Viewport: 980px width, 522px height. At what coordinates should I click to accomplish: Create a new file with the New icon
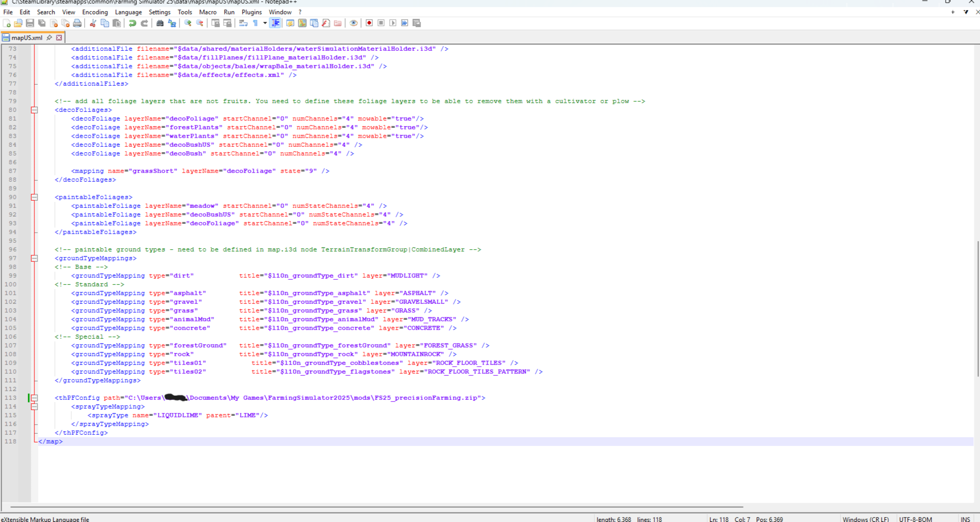(7, 23)
